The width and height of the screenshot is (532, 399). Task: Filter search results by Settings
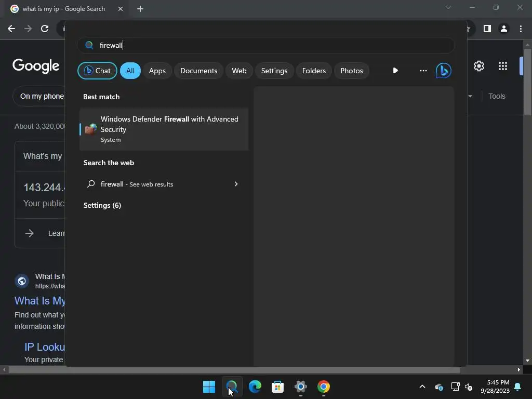pos(274,71)
